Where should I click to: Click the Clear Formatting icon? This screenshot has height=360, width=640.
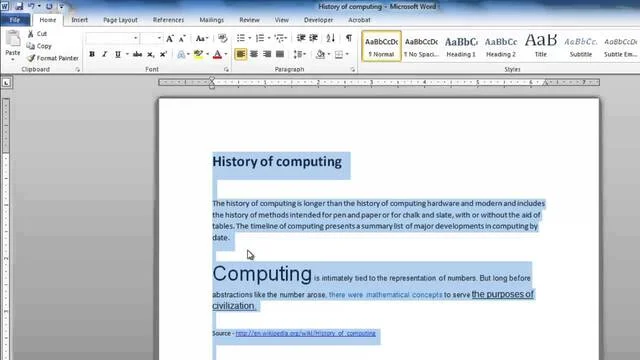[x=223, y=38]
